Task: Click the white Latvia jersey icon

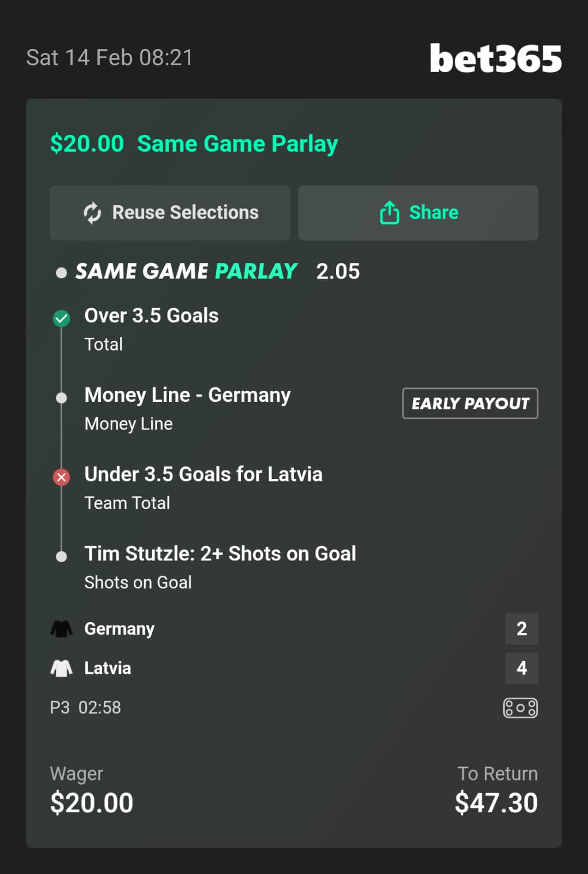Action: [x=61, y=668]
